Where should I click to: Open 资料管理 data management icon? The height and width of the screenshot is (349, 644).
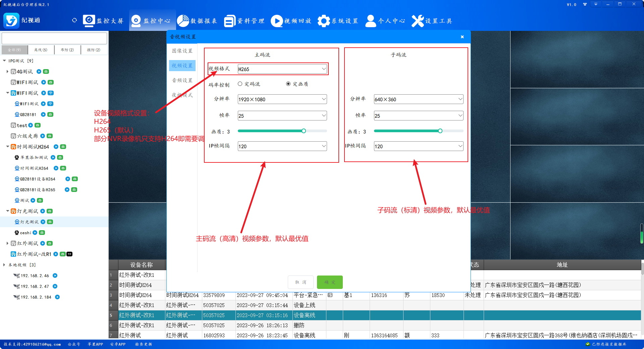point(230,21)
